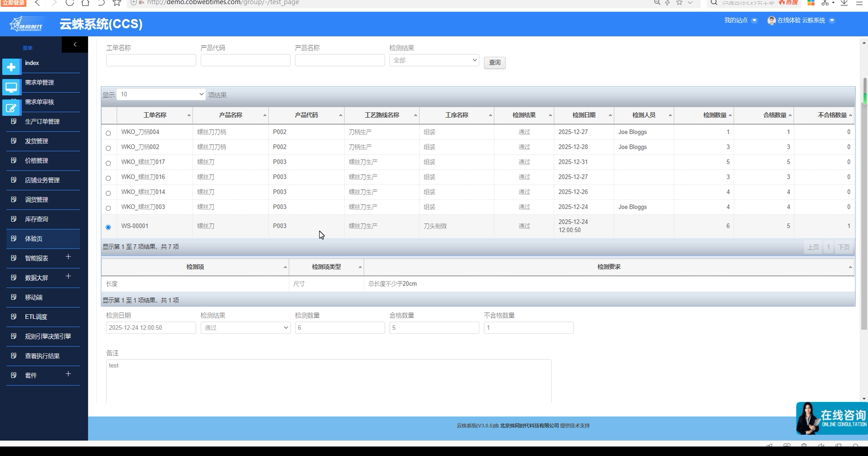The image size is (868, 456).
Task: Click the icon next to 价格管理
Action: pyautogui.click(x=14, y=160)
